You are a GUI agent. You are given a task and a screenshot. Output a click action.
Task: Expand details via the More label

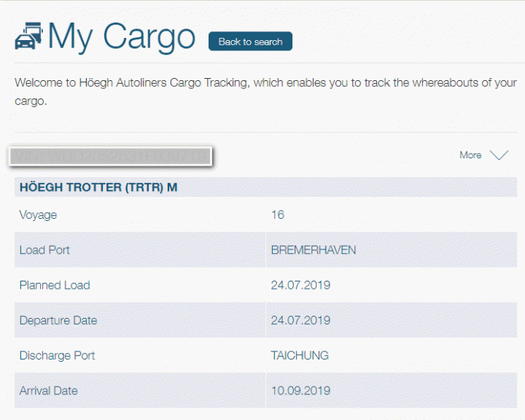coord(470,155)
